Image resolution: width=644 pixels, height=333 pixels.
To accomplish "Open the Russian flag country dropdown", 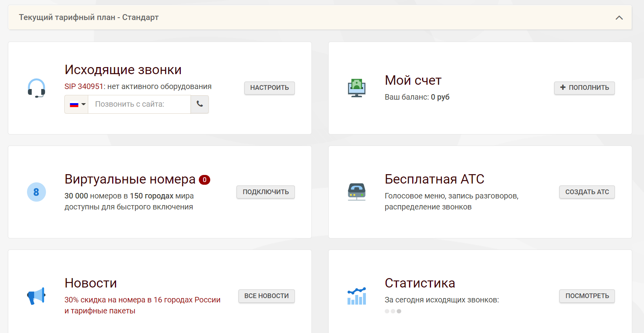I will coord(76,104).
